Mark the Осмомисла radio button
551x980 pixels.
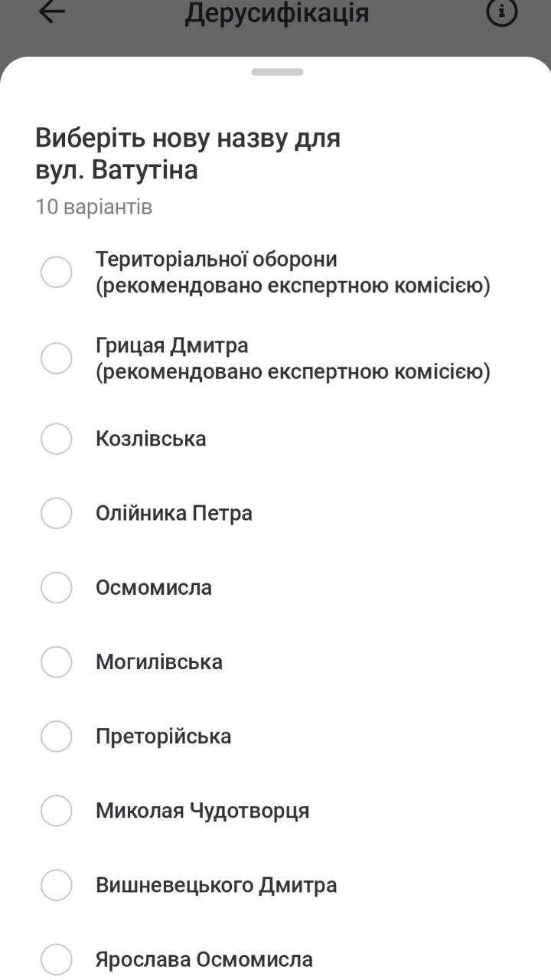coord(57,587)
